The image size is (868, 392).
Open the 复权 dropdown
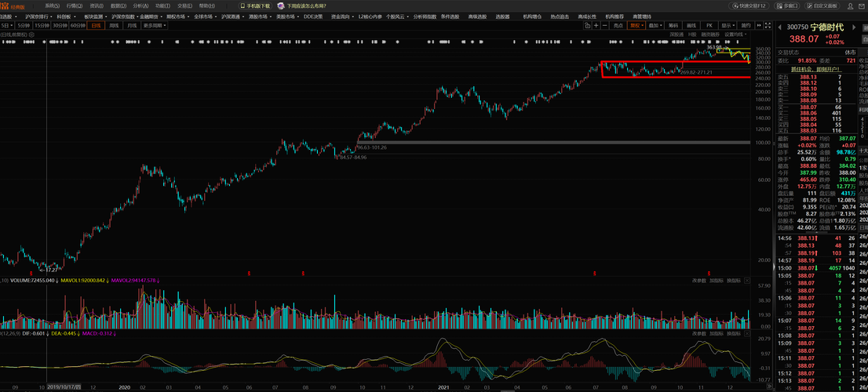coord(636,25)
